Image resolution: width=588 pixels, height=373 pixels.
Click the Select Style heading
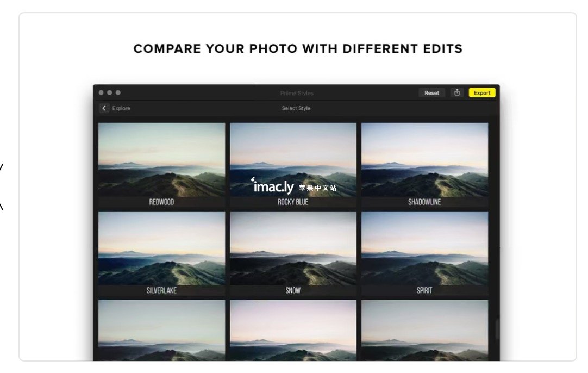[296, 108]
